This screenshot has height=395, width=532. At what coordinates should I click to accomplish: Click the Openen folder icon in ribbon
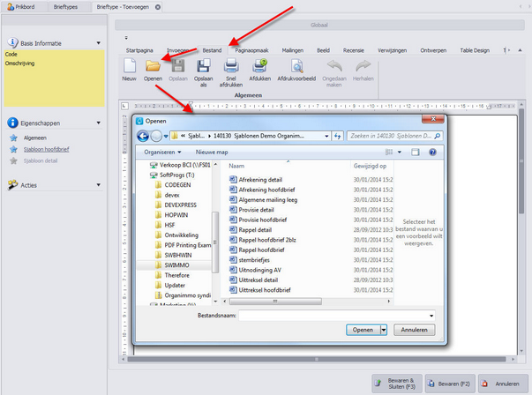(x=153, y=65)
